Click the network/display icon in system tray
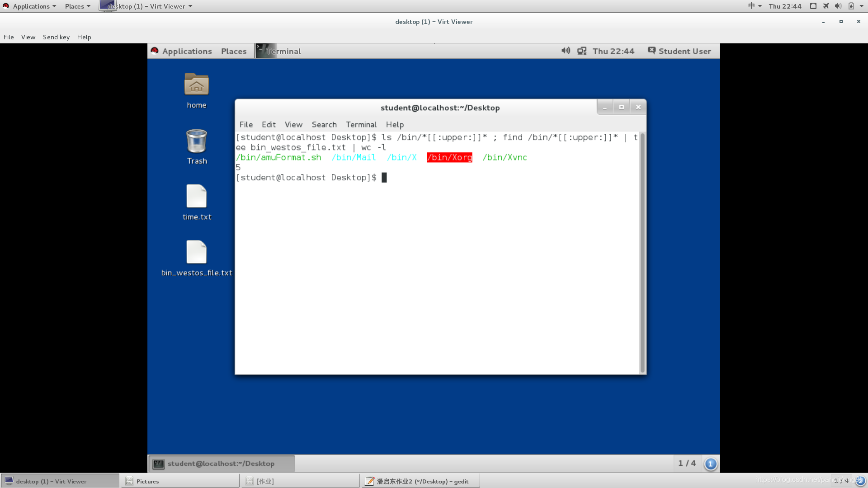This screenshot has width=868, height=488. pyautogui.click(x=582, y=51)
